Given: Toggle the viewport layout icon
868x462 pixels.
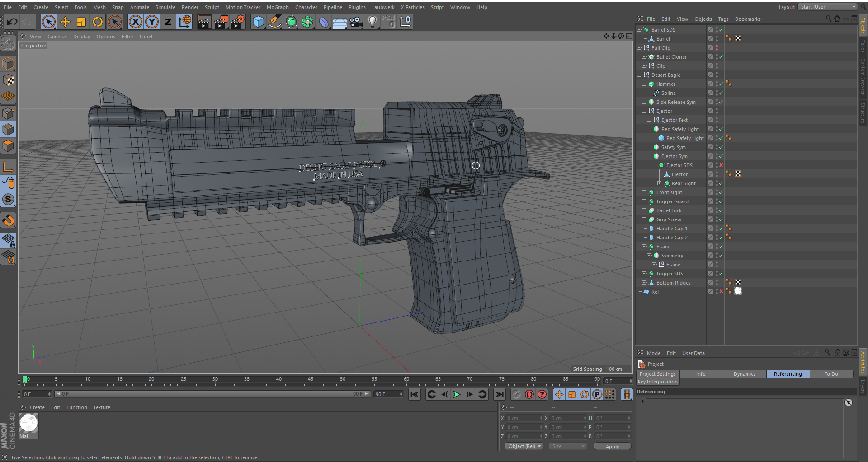Looking at the screenshot, I should [x=629, y=36].
